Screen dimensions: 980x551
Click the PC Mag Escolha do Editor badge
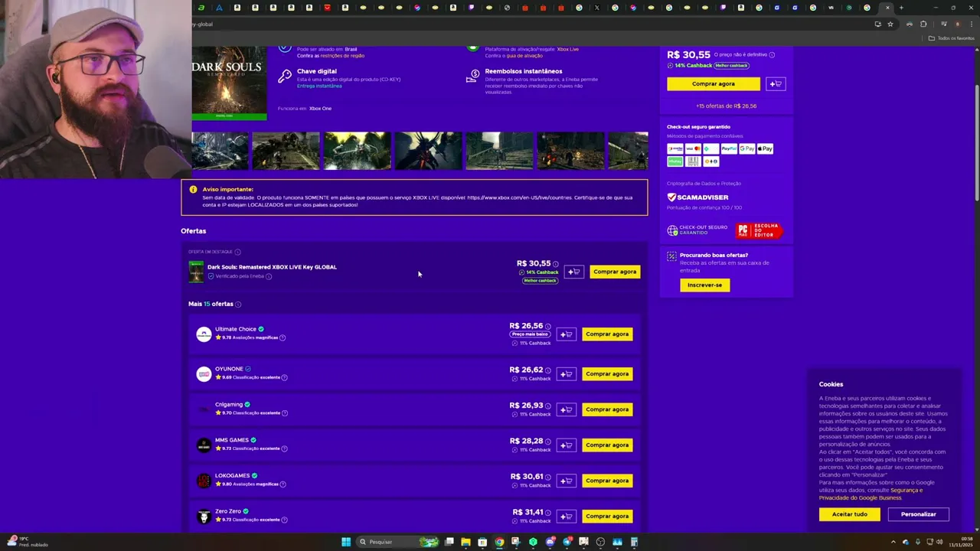pos(759,230)
